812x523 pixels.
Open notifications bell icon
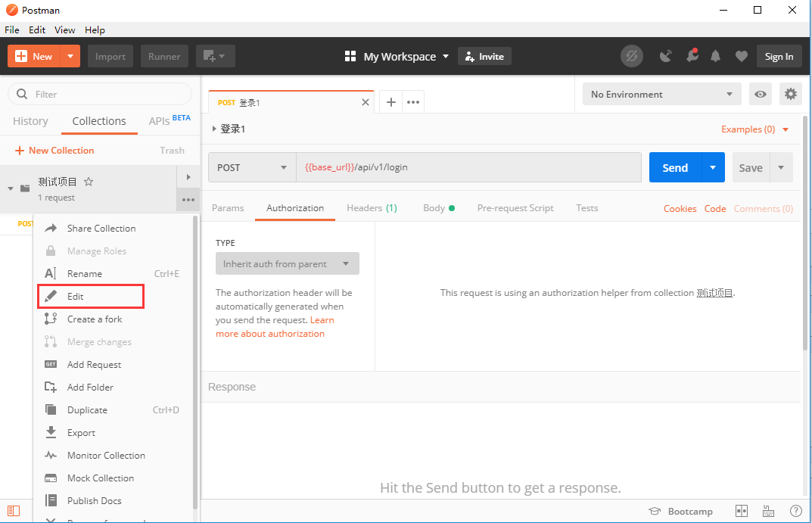715,56
